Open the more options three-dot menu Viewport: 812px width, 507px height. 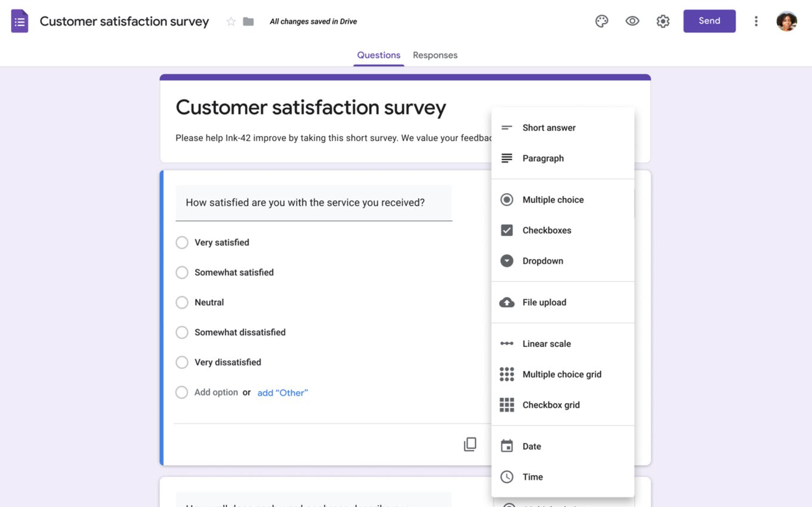click(756, 21)
